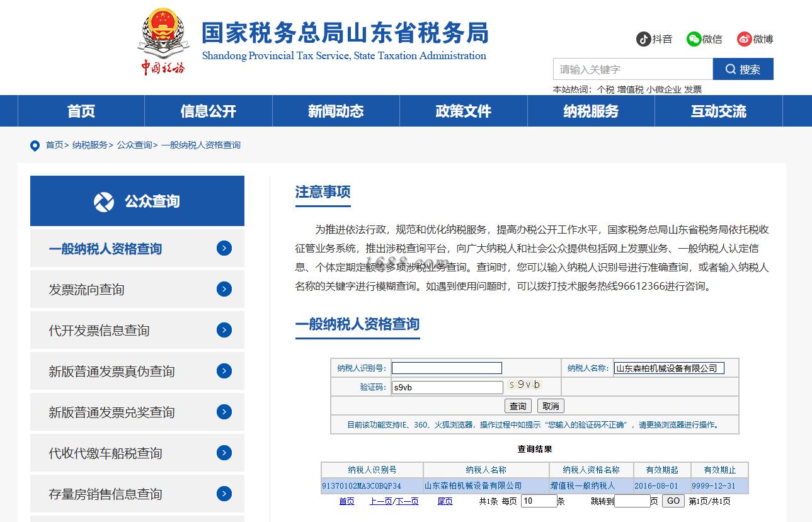Click result cell 9999-12-31
Image resolution: width=812 pixels, height=522 pixels.
(719, 485)
